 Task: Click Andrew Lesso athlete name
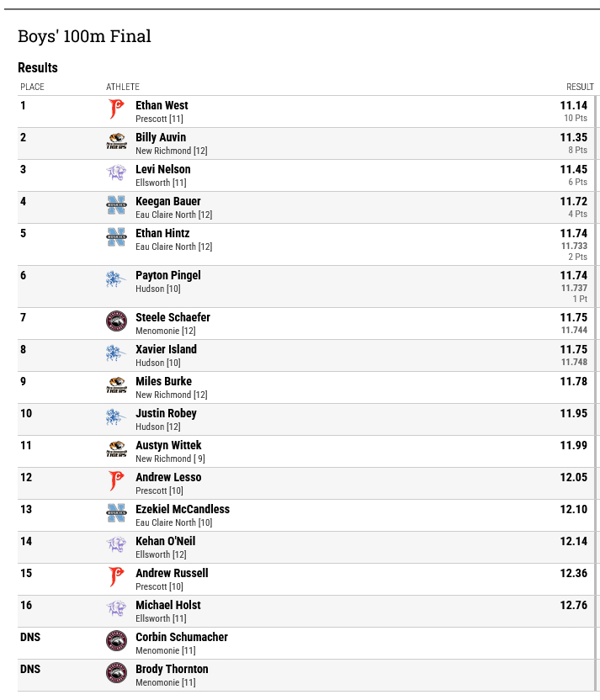[x=168, y=477]
